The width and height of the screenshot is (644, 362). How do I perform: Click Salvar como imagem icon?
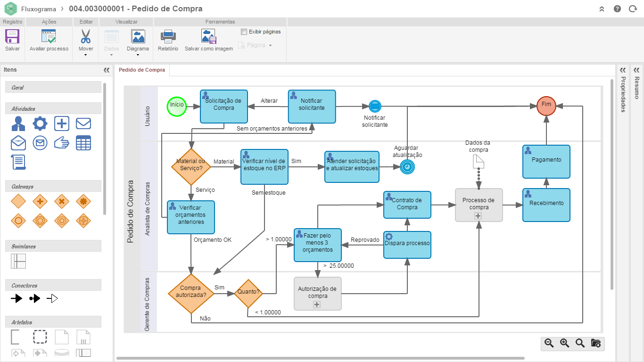point(208,37)
